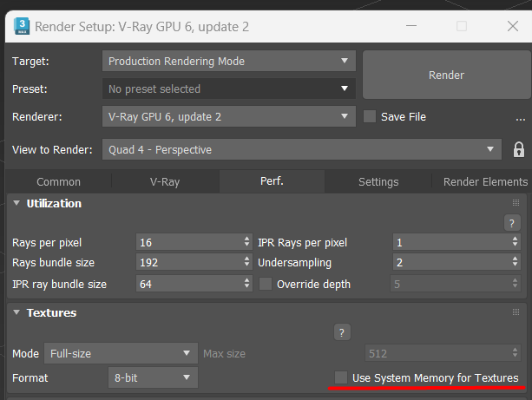Screen dimensions: 532x400
Task: Click the Save File browse ellipsis
Action: 520,118
